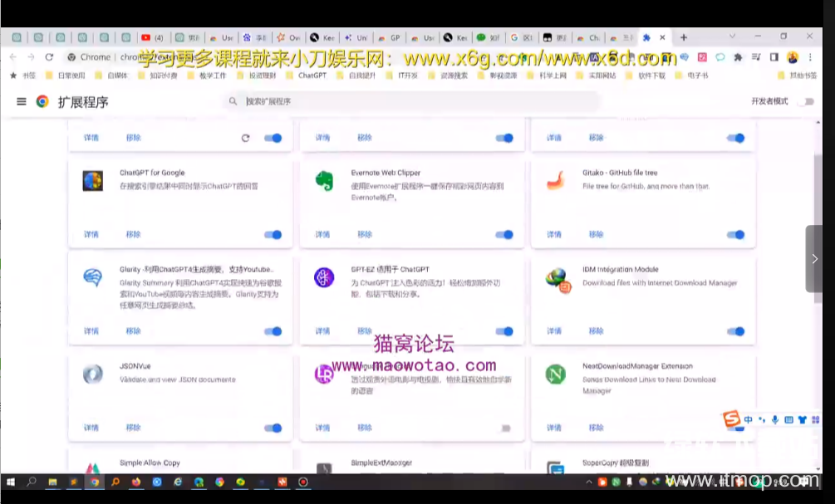
Task: Click the IDM Integration Module icon
Action: (557, 279)
